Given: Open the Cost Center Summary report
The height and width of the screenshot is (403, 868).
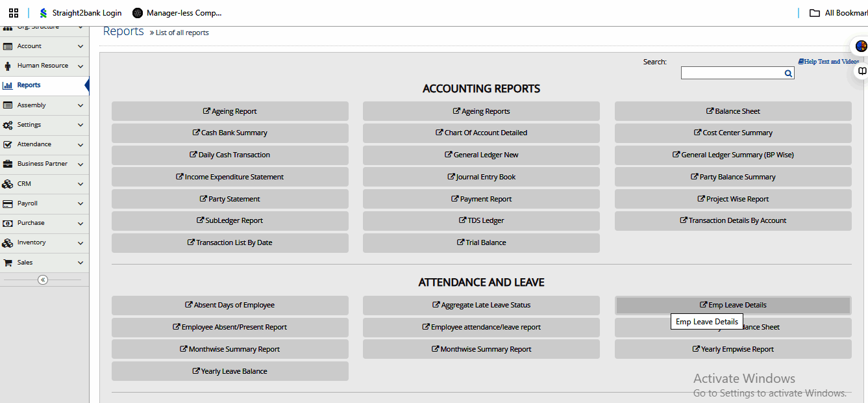Looking at the screenshot, I should point(733,133).
